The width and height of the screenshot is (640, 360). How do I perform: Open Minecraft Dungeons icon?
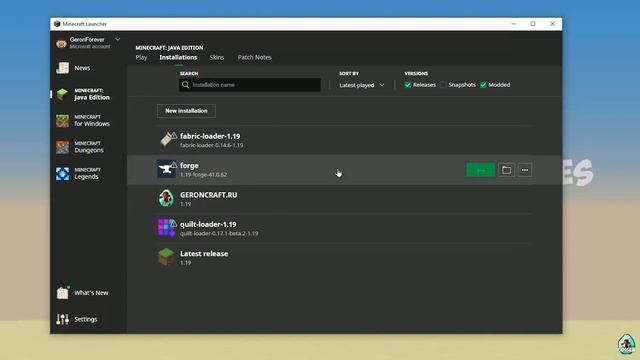tap(62, 147)
